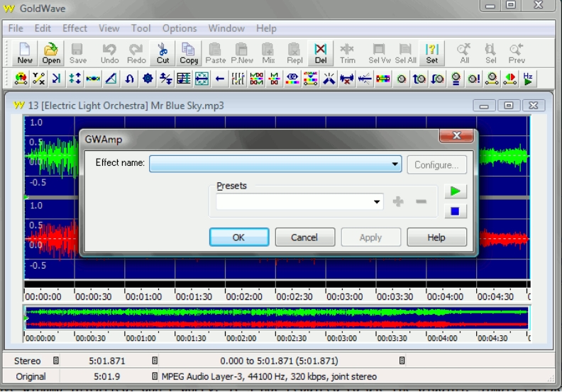Image resolution: width=562 pixels, height=392 pixels.
Task: Click the status grip icon after selection range
Action: point(402,361)
